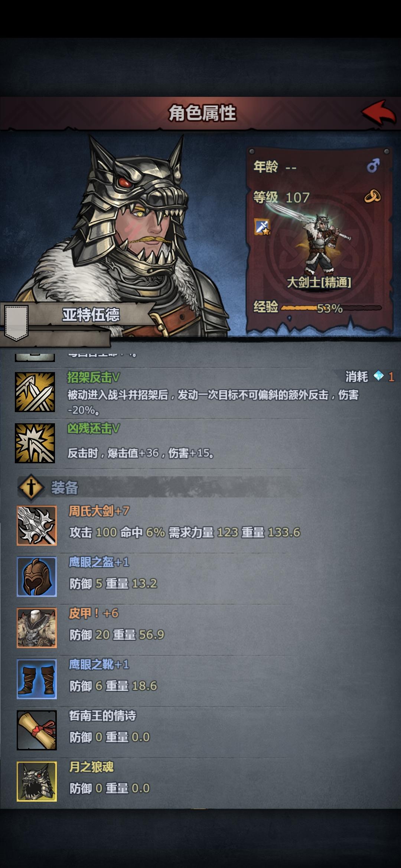401x868 pixels.
Task: Tap the red back arrow
Action: [379, 112]
